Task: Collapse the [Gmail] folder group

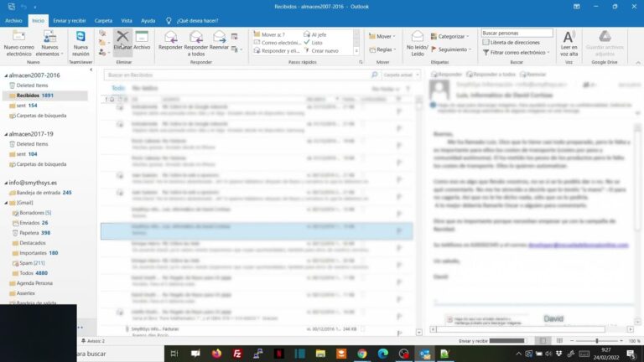Action: coord(6,203)
